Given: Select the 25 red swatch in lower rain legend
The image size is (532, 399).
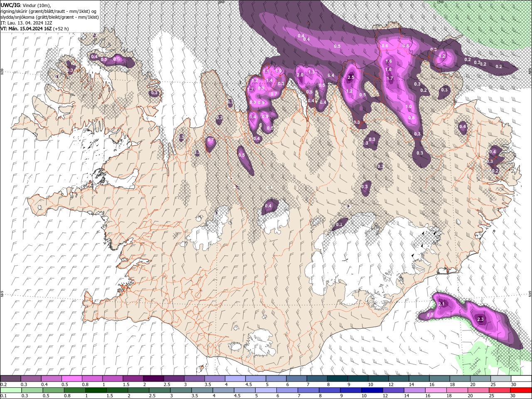Looking at the screenshot, I should coord(499,390).
